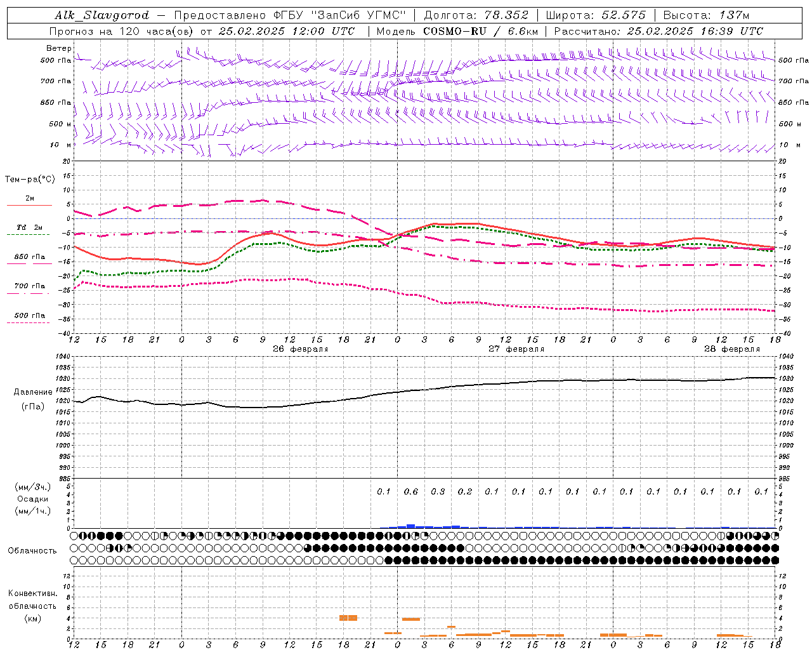This screenshot has width=812, height=650.
Task: Click the '700 гПа' temperature legend entry
Action: point(30,286)
